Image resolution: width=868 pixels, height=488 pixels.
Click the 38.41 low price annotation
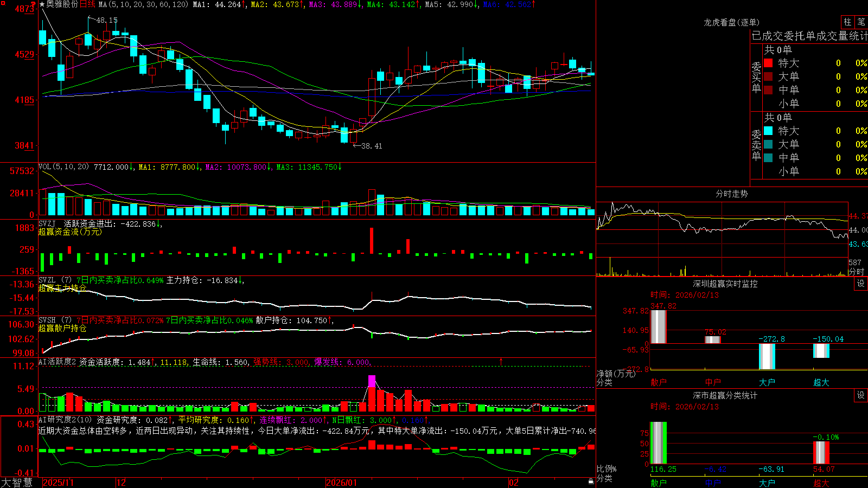pos(372,146)
